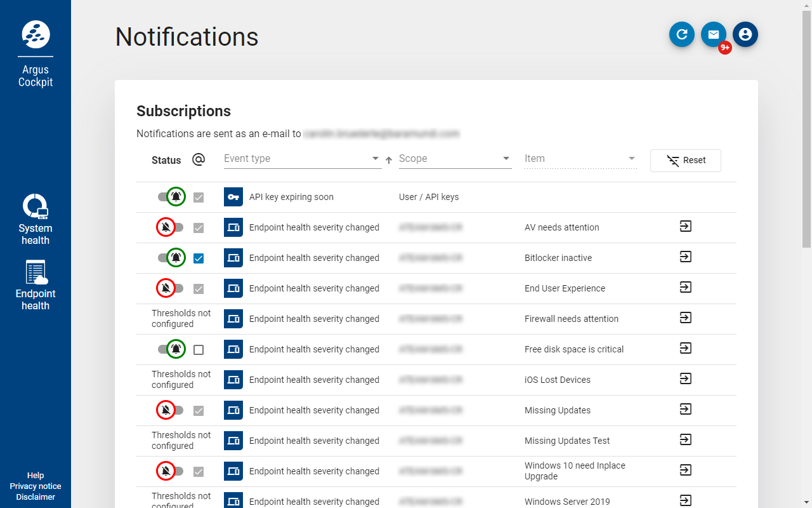Click the refresh icon button

click(x=682, y=35)
